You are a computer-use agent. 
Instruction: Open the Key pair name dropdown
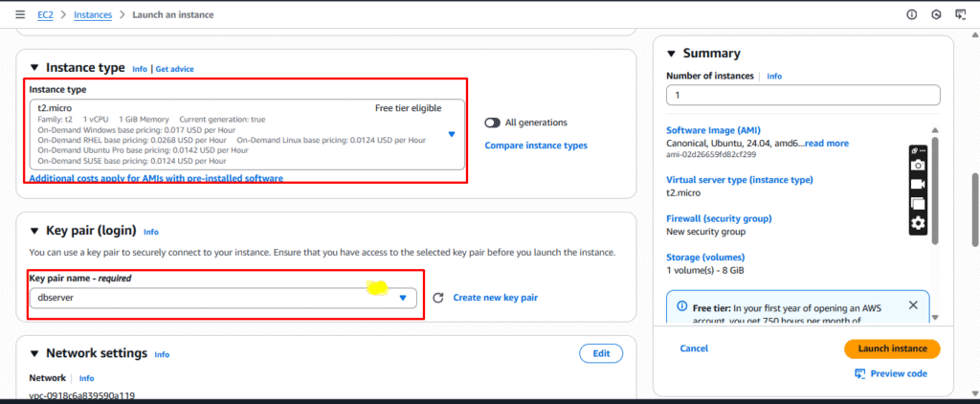[x=223, y=299]
